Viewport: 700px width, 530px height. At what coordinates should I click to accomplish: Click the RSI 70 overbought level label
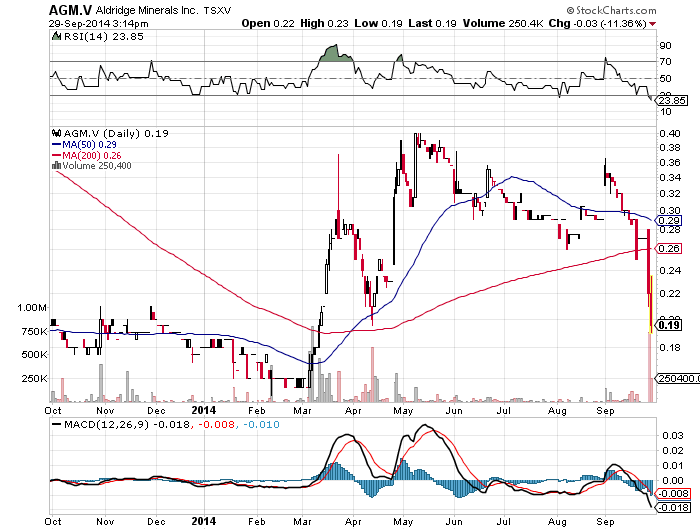[x=665, y=62]
